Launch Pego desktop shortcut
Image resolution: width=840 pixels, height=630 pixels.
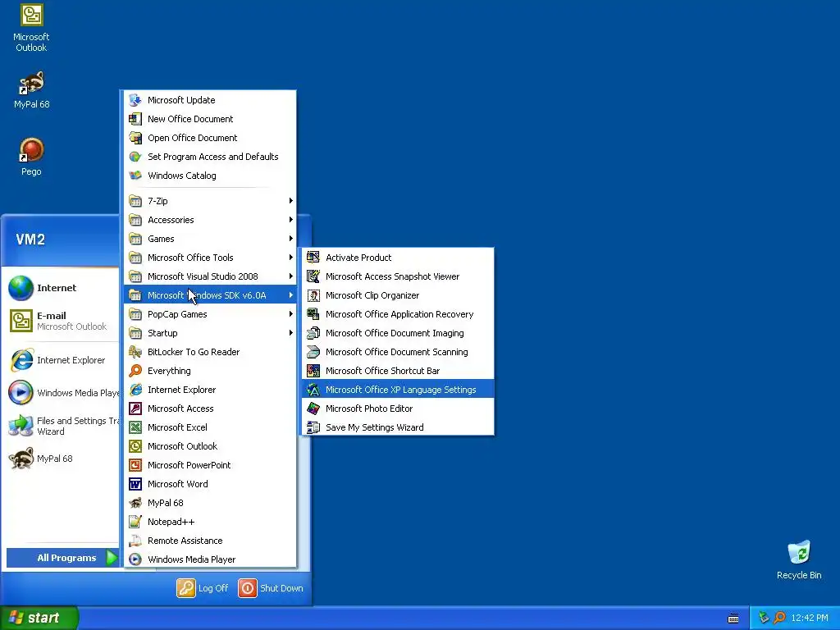31,157
